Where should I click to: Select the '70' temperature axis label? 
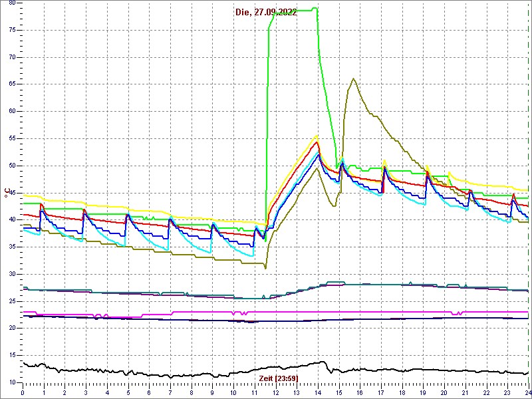[12, 57]
